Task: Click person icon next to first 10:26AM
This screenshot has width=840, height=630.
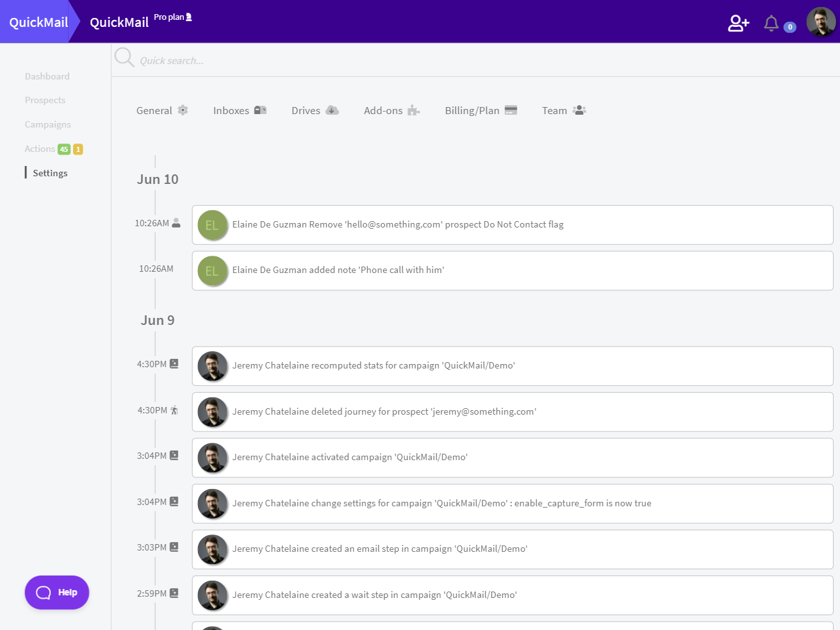Action: (x=176, y=223)
